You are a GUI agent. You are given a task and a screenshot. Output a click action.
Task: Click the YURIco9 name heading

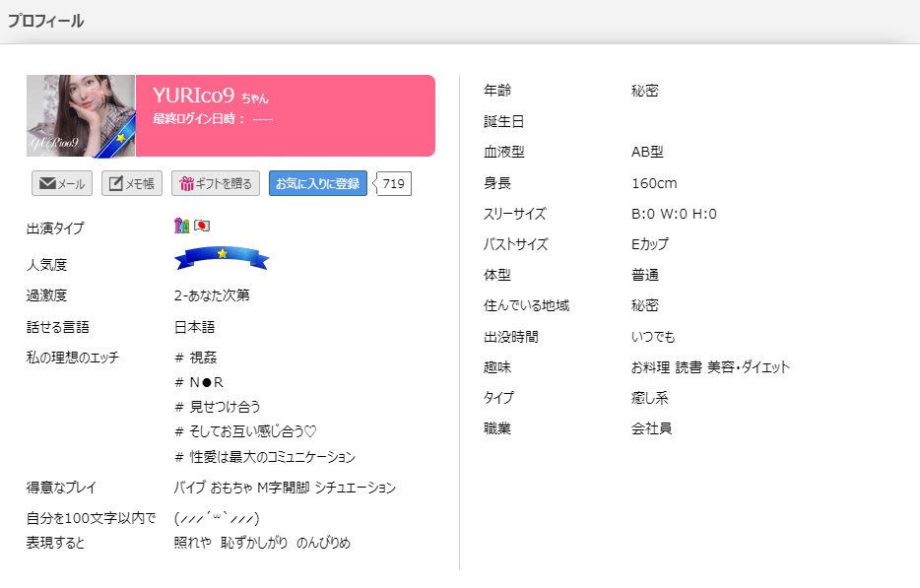(x=194, y=96)
